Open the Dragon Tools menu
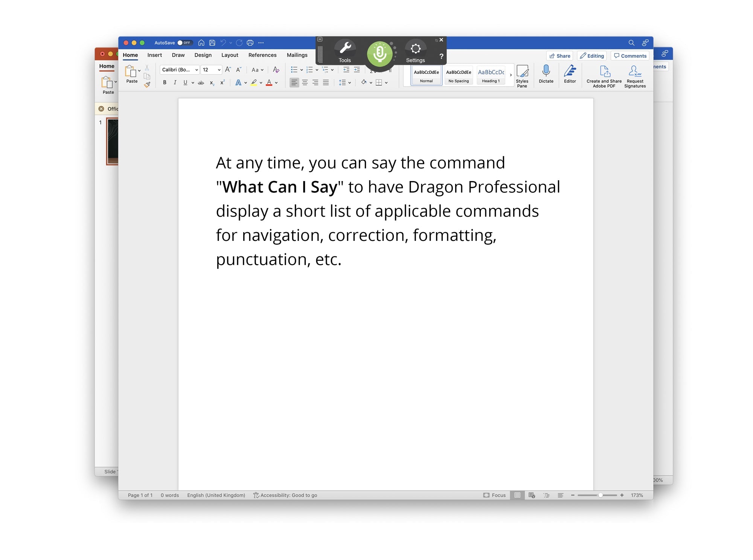Screen dimensions: 753x560 pos(344,52)
